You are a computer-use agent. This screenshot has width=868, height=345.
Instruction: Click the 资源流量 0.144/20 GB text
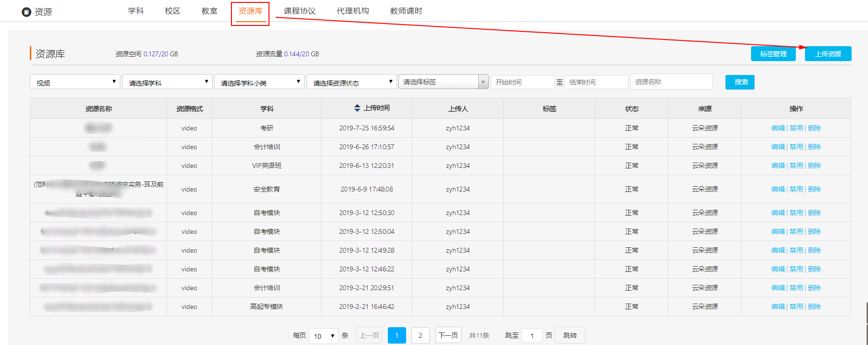click(x=287, y=54)
